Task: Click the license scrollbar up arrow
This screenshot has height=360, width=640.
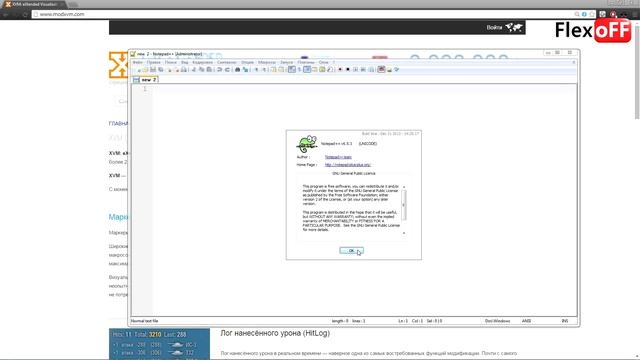Action: point(404,187)
